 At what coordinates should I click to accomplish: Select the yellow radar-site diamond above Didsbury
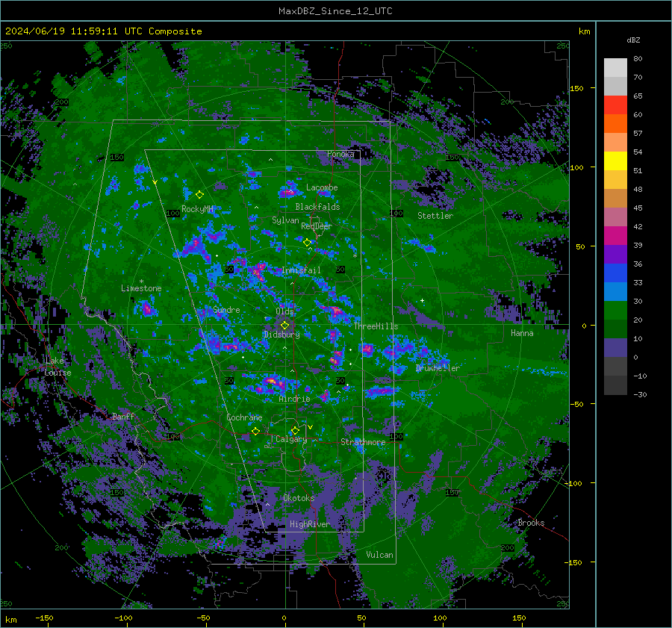284,326
